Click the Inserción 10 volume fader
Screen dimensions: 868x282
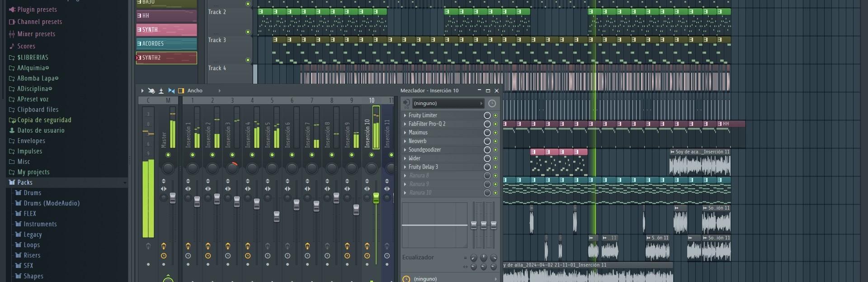[376, 198]
